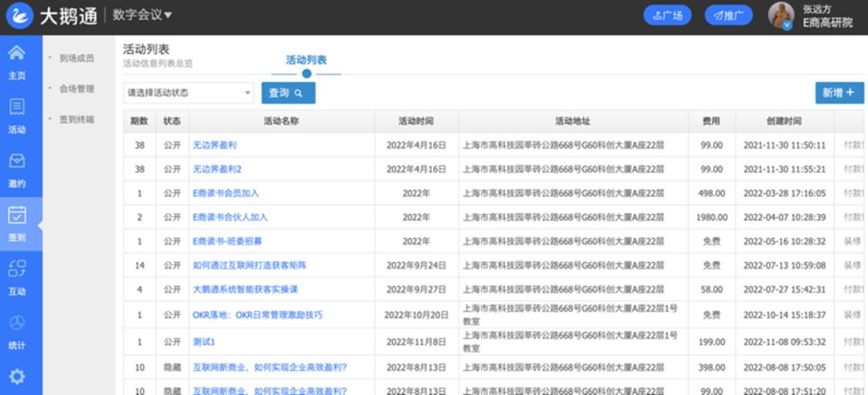Select the 2022年11月8日 date cell
Image resolution: width=868 pixels, height=395 pixels.
point(416,342)
